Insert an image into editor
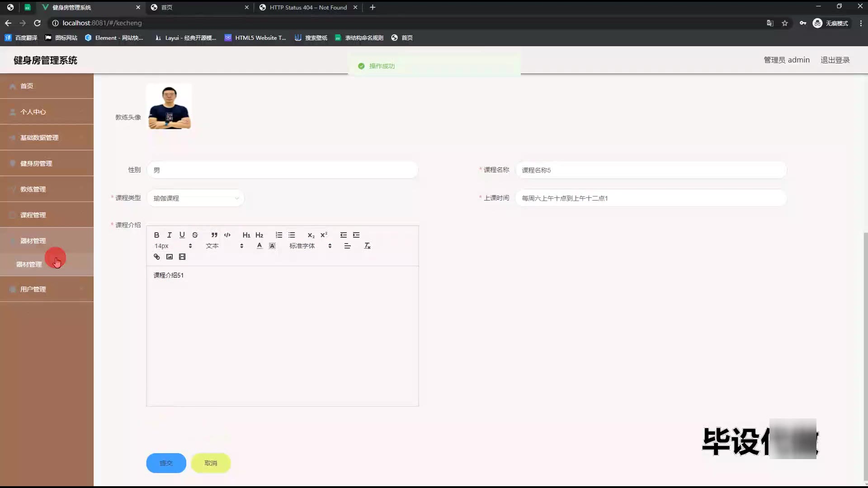The height and width of the screenshot is (488, 868). [170, 257]
